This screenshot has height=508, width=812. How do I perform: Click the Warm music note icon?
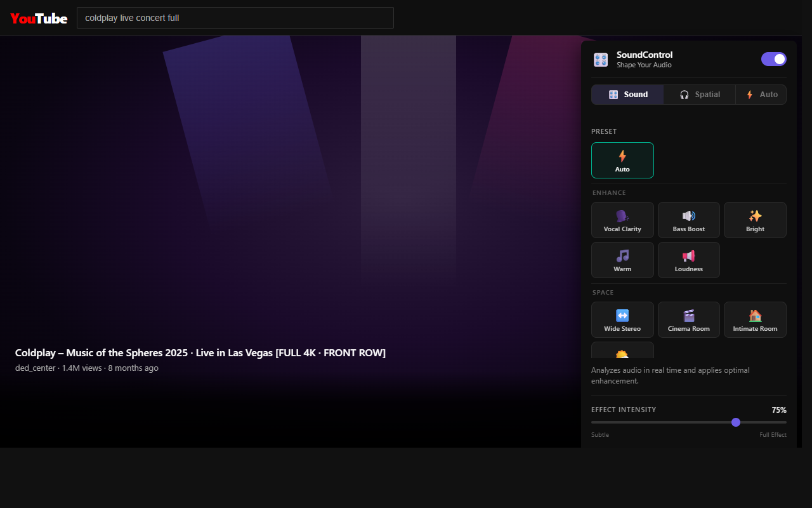click(x=622, y=256)
